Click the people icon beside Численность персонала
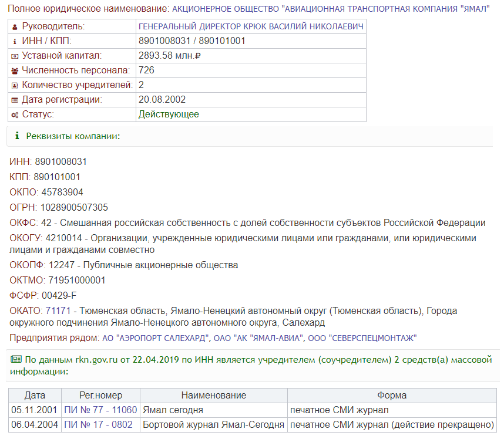This screenshot has width=504, height=439. click(x=15, y=70)
